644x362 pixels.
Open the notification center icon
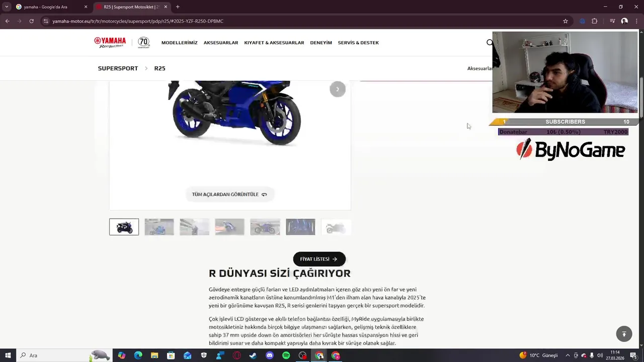pos(633,355)
